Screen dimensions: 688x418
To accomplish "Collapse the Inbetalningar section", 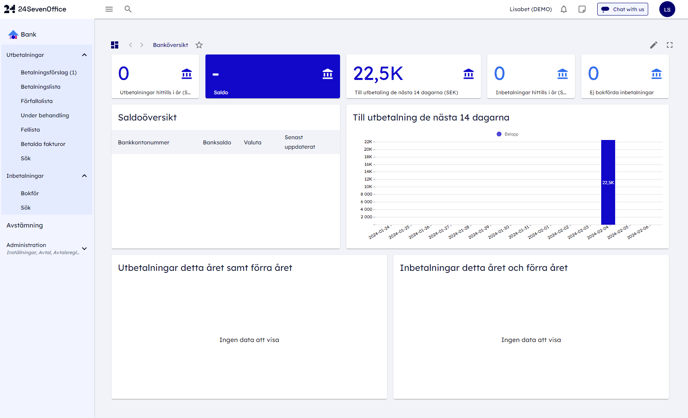I will pos(84,176).
